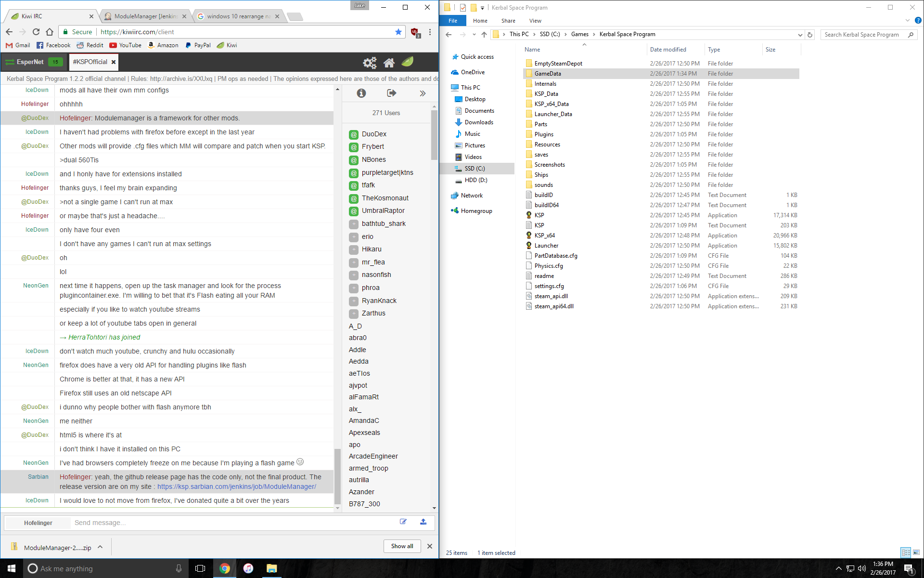
Task: Open iTunes from the taskbar
Action: [x=248, y=568]
